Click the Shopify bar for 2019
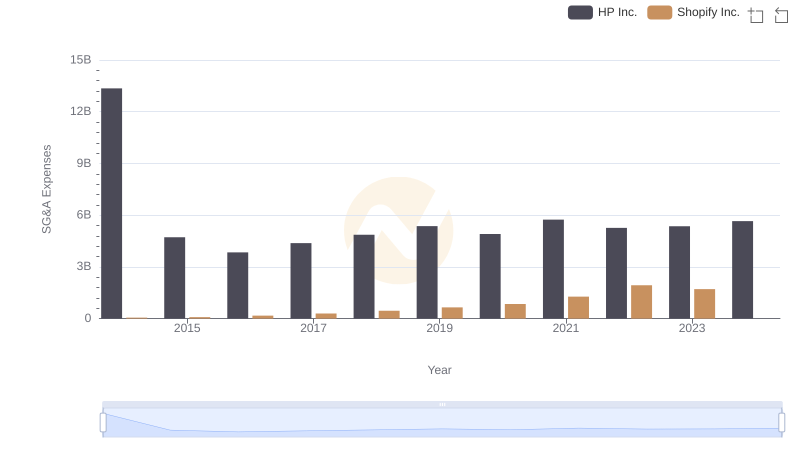Image resolution: width=800 pixels, height=461 pixels. [452, 313]
